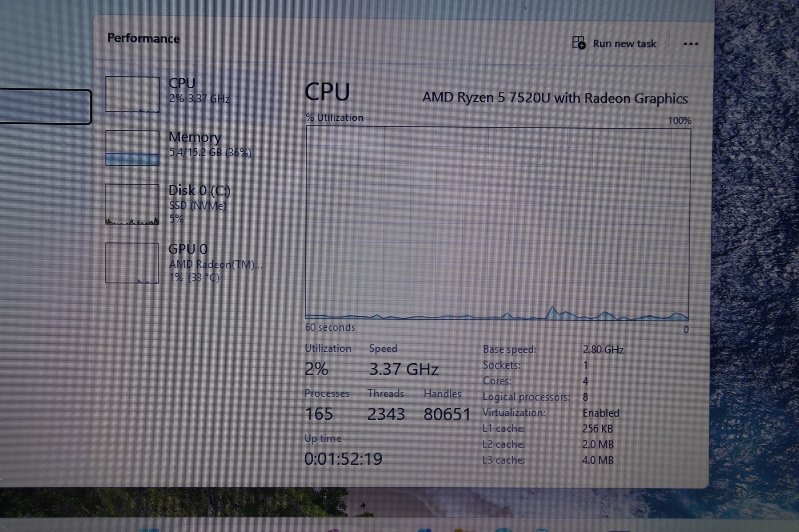Viewport: 799px width, 532px height.
Task: Click the "% Utilization" graph label
Action: click(335, 118)
